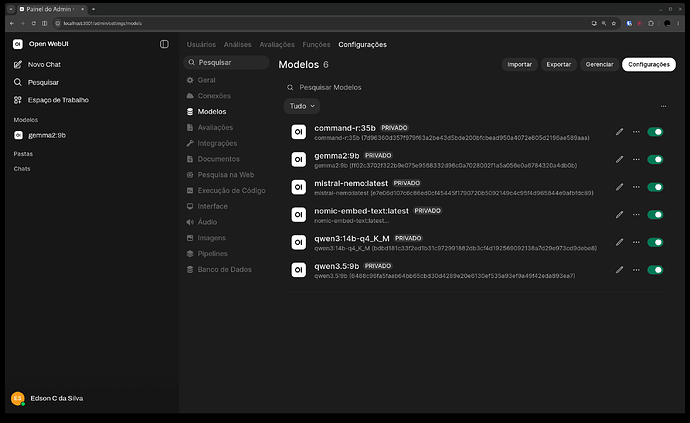Reload the page in the browser

pyautogui.click(x=33, y=23)
